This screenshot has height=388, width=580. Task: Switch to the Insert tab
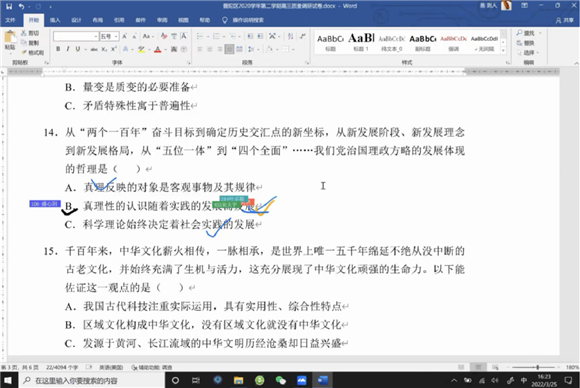[x=55, y=20]
